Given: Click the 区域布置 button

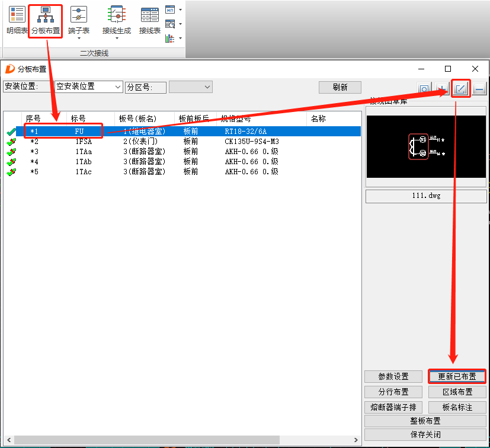Looking at the screenshot, I should pos(457,392).
